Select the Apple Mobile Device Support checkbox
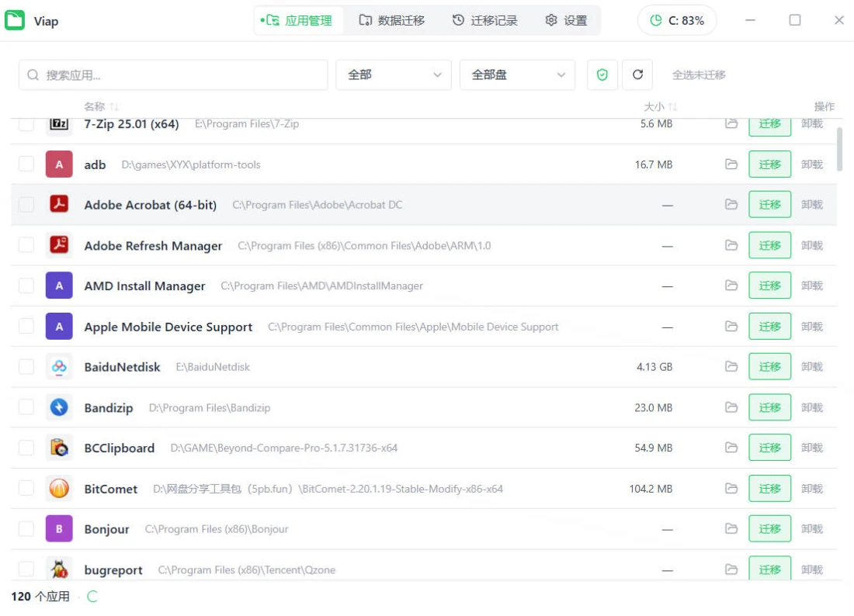This screenshot has height=616, width=854. 26,326
